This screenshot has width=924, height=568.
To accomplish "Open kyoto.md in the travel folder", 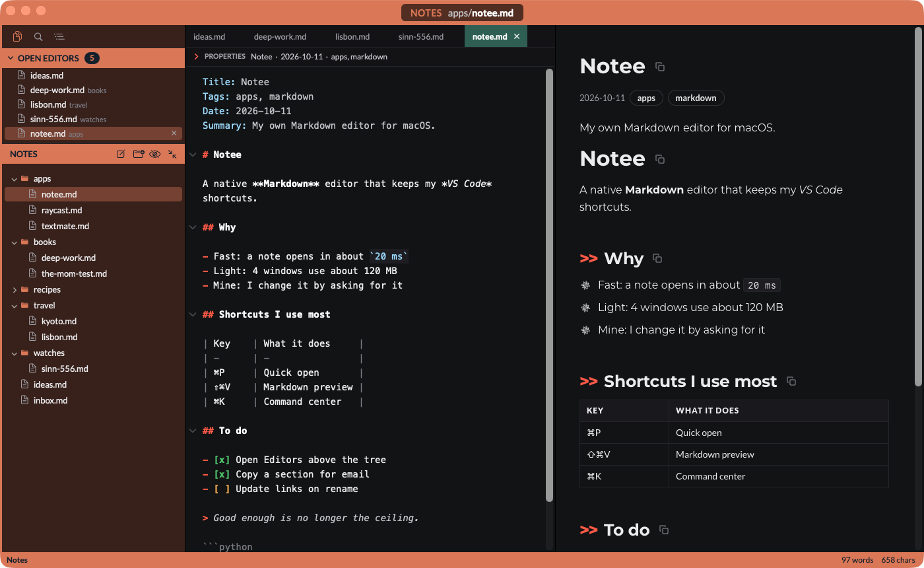I will point(59,321).
